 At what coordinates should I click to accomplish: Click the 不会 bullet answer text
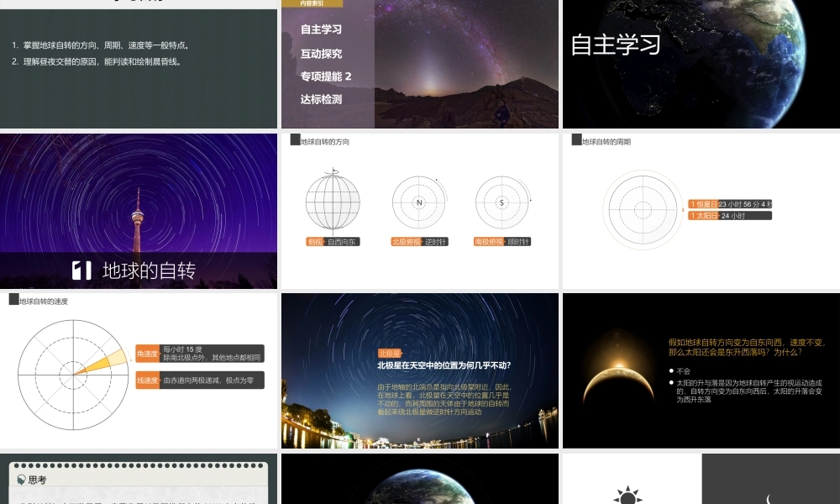(684, 370)
